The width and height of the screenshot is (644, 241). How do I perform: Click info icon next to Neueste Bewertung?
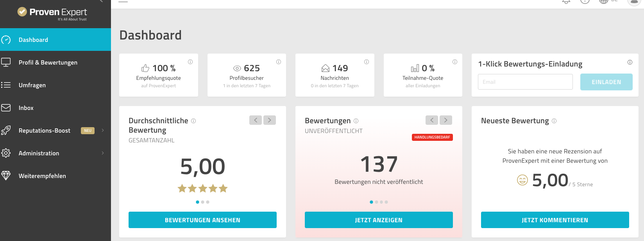point(554,121)
